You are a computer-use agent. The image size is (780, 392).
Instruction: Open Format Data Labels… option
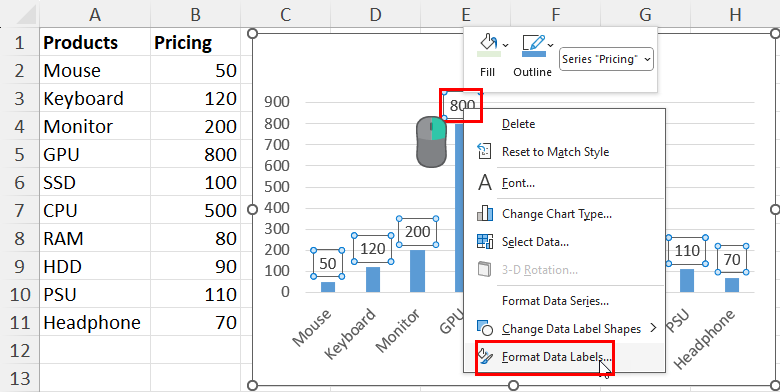click(x=557, y=357)
